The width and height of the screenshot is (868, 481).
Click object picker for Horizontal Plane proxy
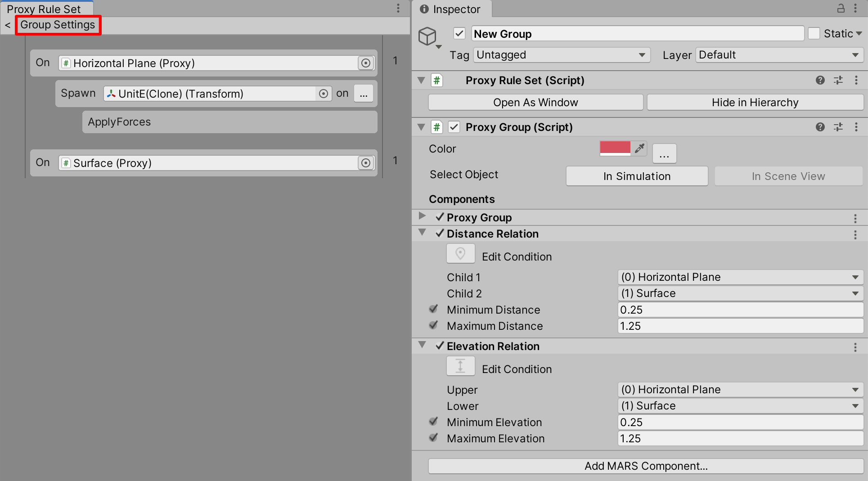click(x=366, y=63)
